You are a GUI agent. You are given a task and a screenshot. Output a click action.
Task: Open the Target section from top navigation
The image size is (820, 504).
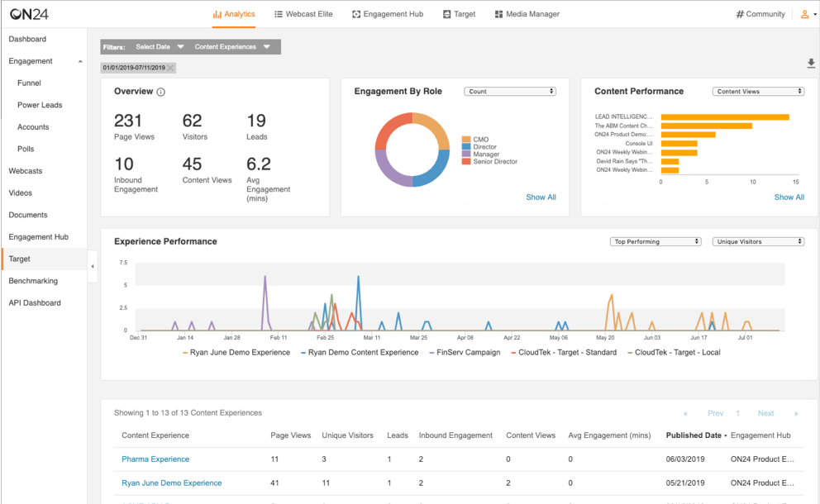click(447, 14)
